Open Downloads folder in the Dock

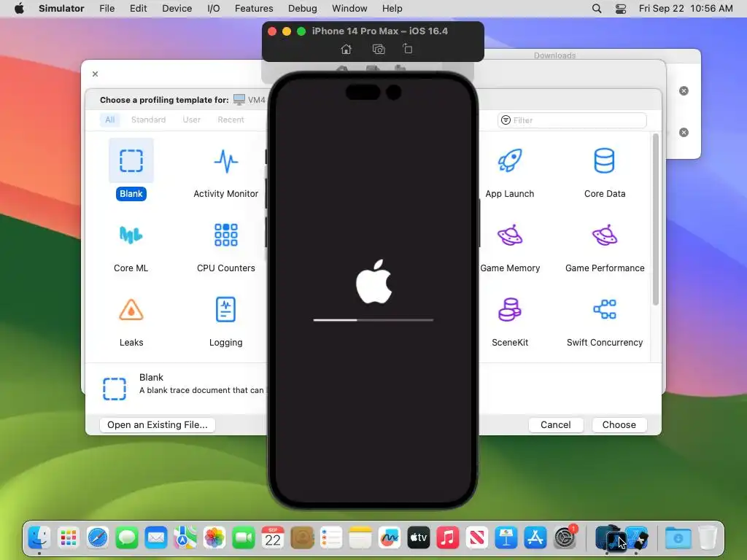point(678,538)
